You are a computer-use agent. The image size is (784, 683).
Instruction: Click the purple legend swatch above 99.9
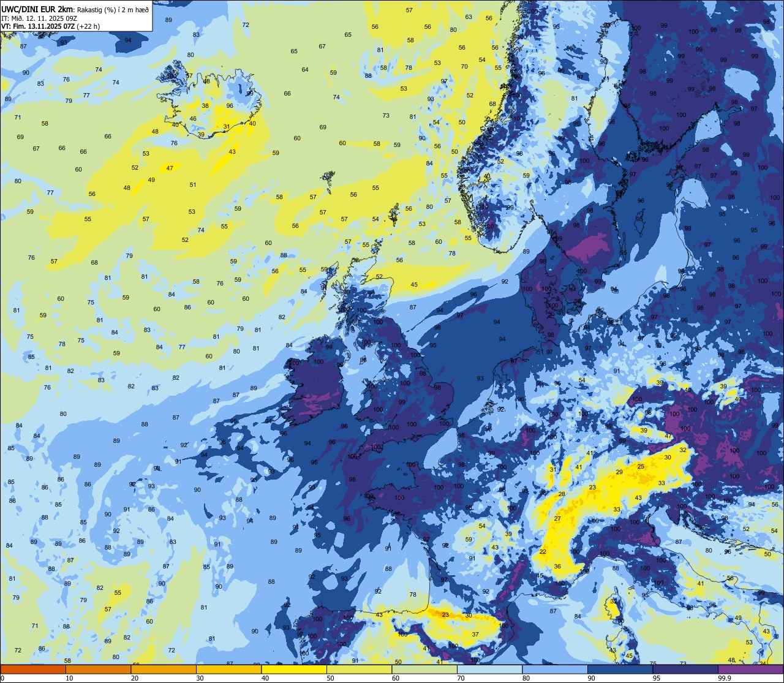click(x=750, y=670)
